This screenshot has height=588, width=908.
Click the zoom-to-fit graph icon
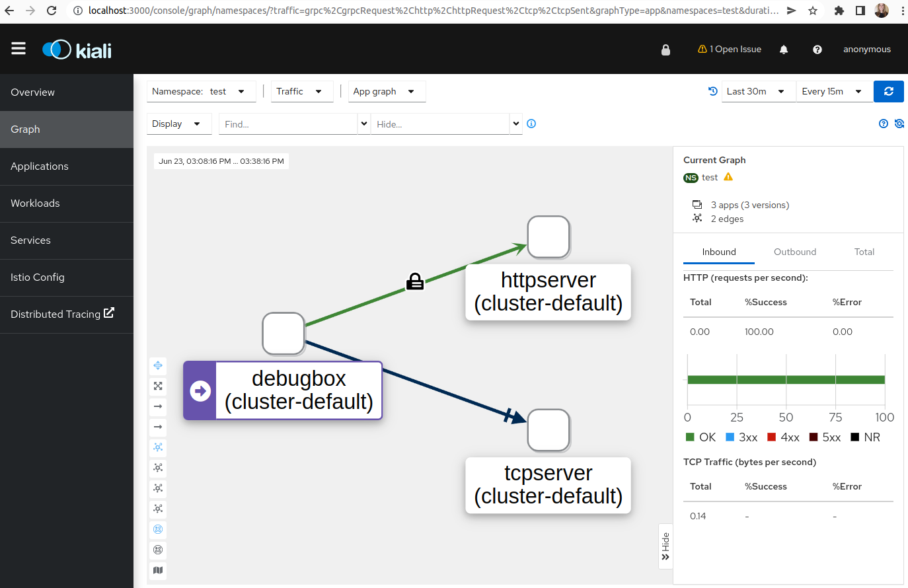coord(158,386)
